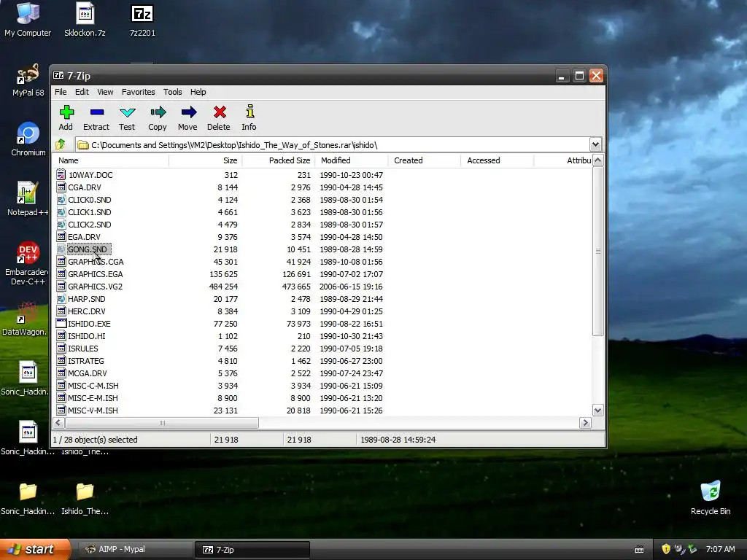747x560 pixels.
Task: Click the vertical scrollbar down arrow
Action: point(598,410)
